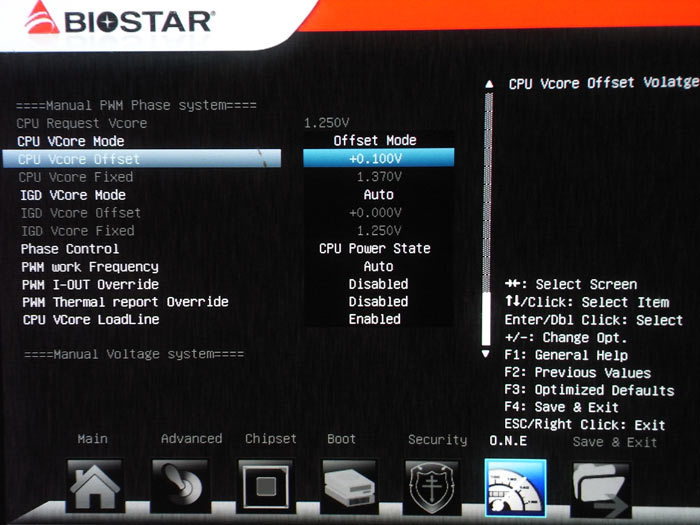Screen dimensions: 700x525
Task: Toggle PWM I-OUT Override Disabled value
Action: click(378, 284)
